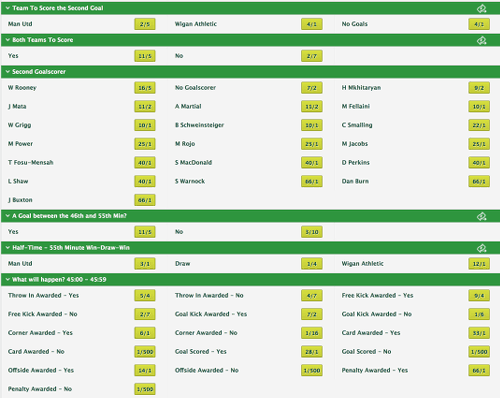Select Penalty Awarded - No 1/500
500x398 pixels.
[x=145, y=389]
